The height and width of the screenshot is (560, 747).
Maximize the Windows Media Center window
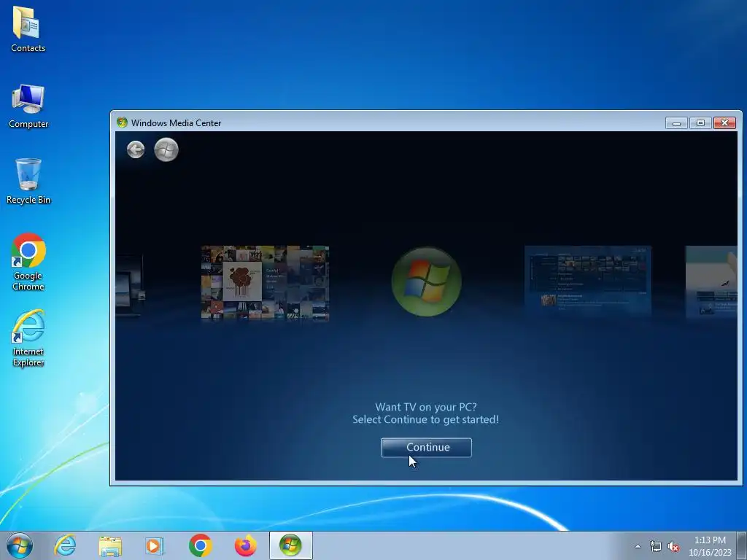coord(700,122)
